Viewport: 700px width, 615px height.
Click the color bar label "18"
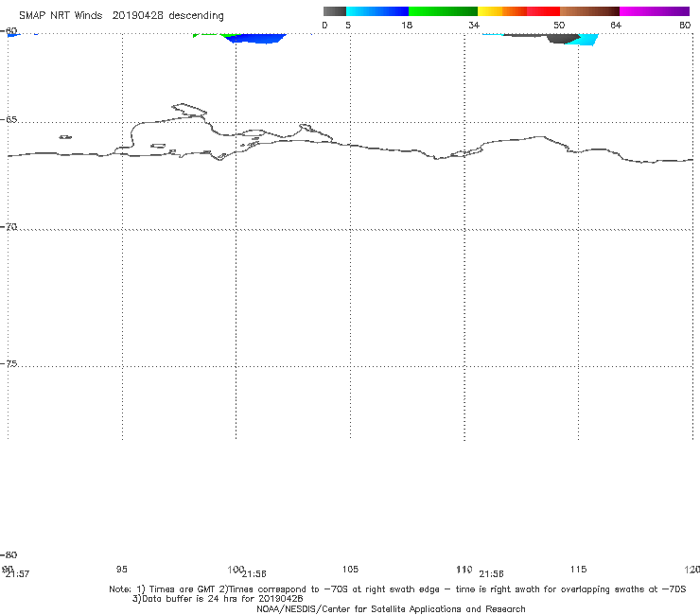407,26
